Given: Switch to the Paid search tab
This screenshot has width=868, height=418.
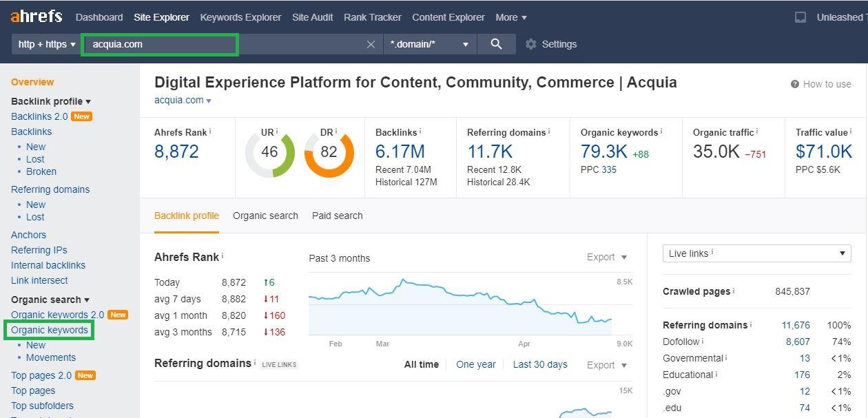Looking at the screenshot, I should (x=337, y=216).
